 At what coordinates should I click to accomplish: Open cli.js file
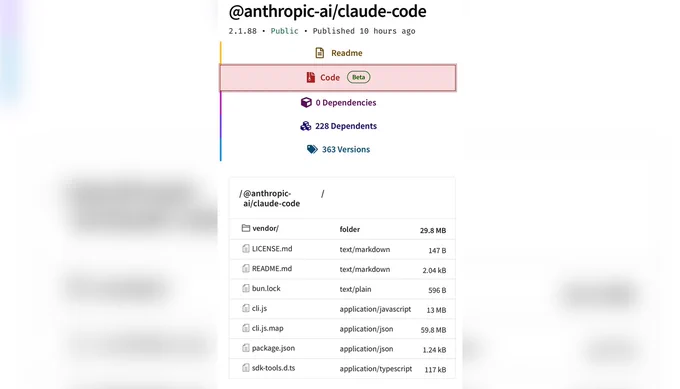click(259, 309)
